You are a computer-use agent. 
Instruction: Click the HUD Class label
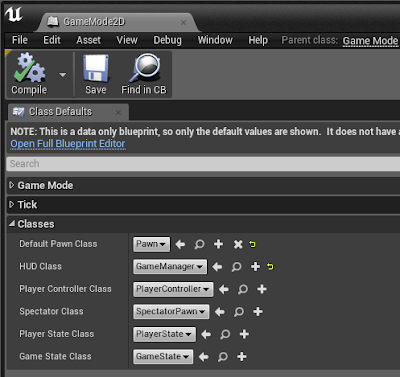tap(40, 266)
